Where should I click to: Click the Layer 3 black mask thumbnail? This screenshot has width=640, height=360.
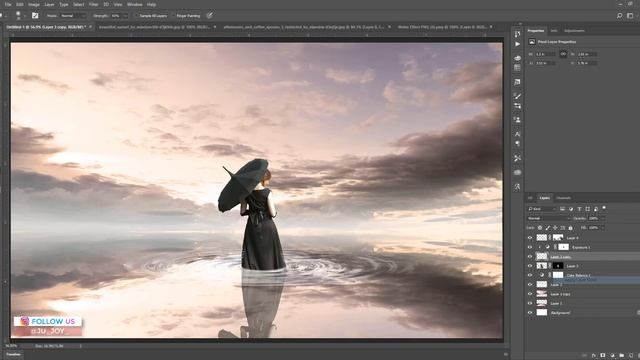point(558,266)
